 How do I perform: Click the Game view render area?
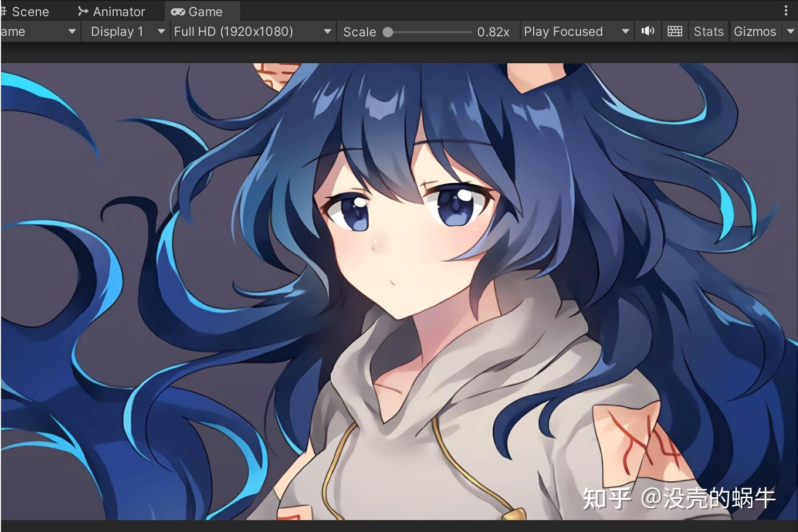[x=399, y=292]
